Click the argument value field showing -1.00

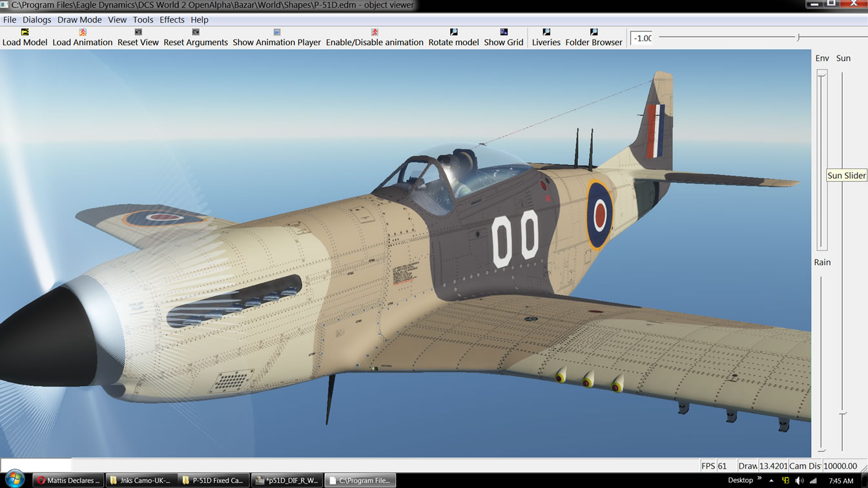[642, 38]
